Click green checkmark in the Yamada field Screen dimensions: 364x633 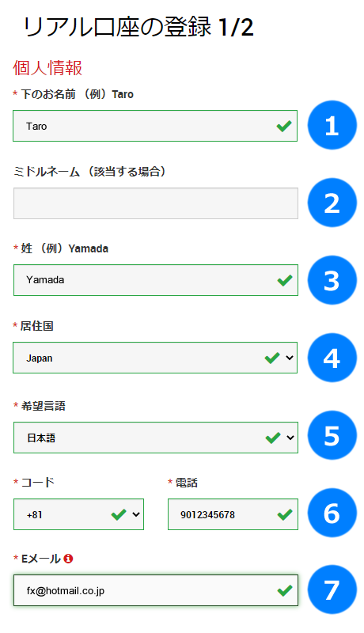pyautogui.click(x=285, y=280)
